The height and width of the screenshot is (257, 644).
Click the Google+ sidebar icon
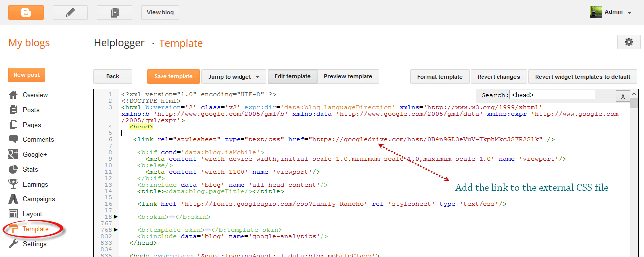pyautogui.click(x=14, y=154)
